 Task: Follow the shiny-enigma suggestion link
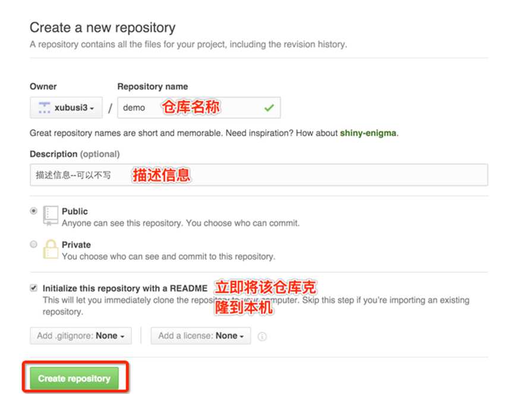[x=368, y=133]
